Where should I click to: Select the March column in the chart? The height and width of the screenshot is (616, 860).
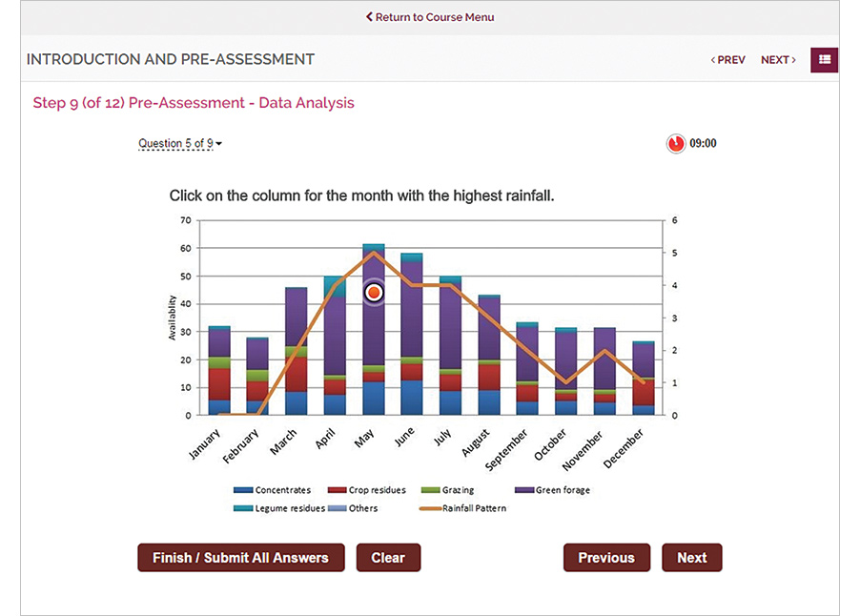[x=297, y=353]
